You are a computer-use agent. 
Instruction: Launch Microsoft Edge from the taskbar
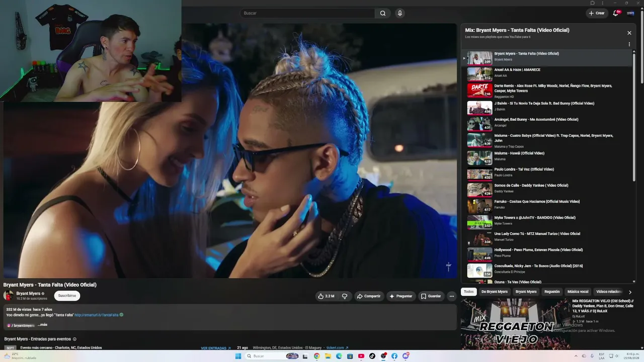(339, 356)
